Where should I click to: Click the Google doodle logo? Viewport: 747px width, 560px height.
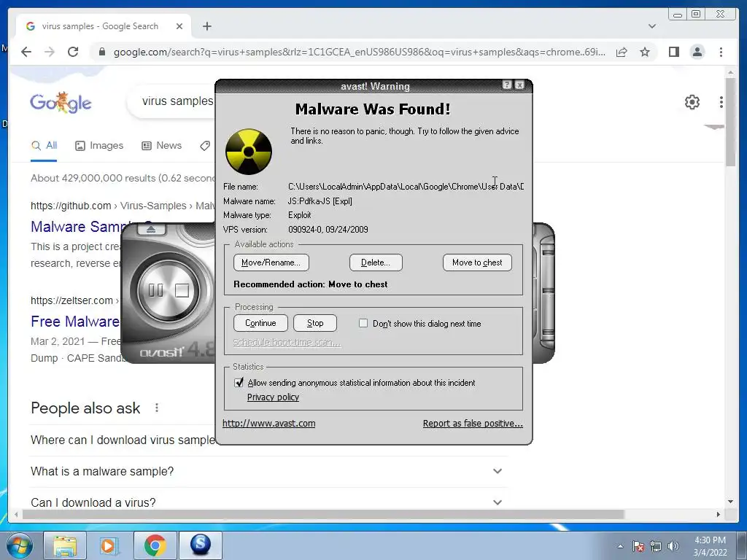[61, 102]
